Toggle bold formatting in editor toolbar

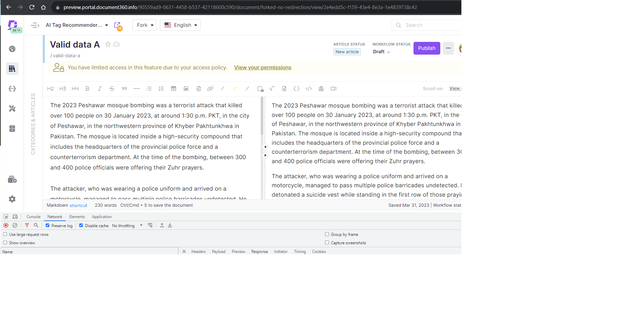point(87,89)
